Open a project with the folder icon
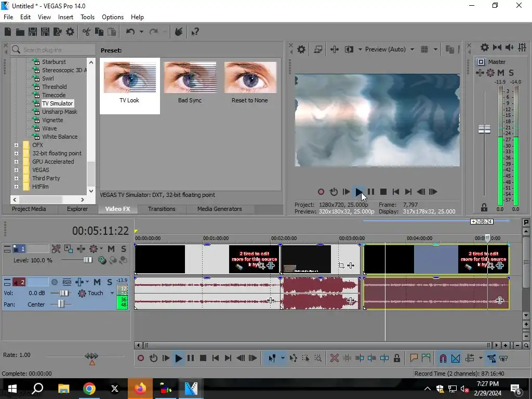The height and width of the screenshot is (399, 532). 20,32
